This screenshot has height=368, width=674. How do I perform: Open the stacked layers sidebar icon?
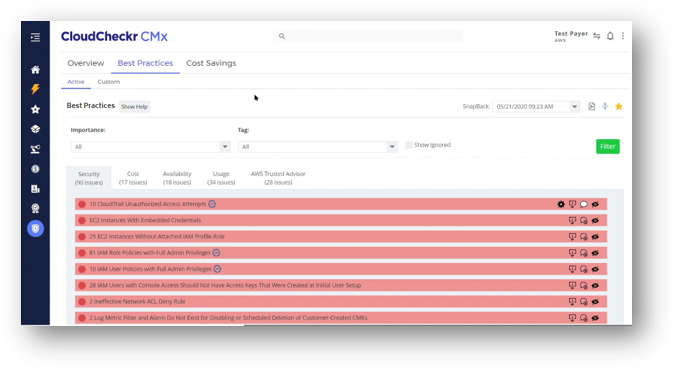(x=35, y=129)
